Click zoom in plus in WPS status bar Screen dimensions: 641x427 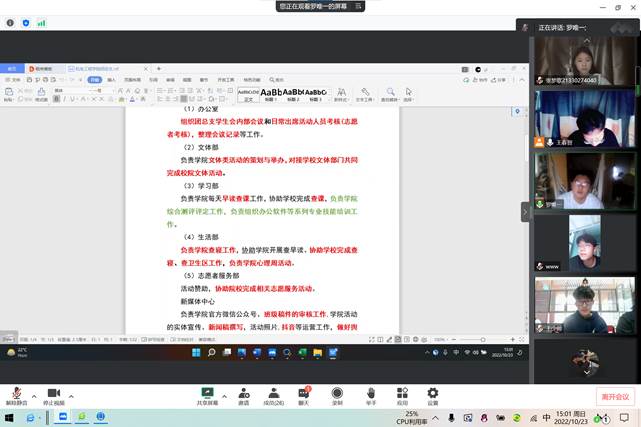pos(513,340)
